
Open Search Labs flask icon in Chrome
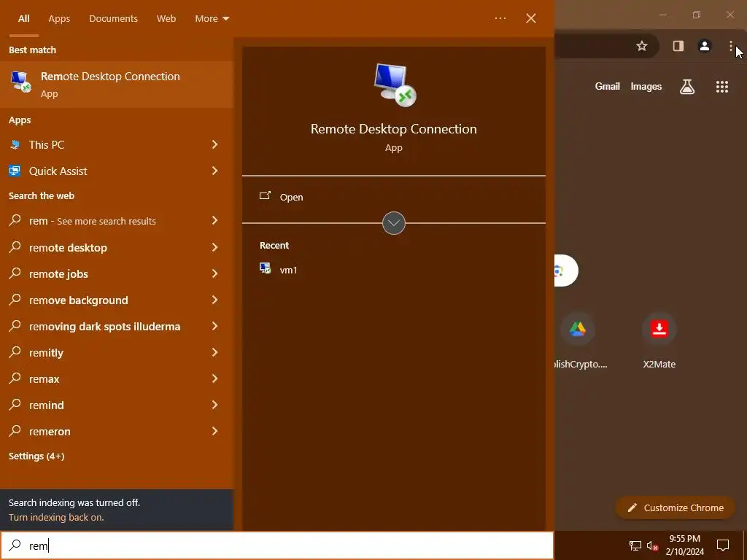pos(686,87)
